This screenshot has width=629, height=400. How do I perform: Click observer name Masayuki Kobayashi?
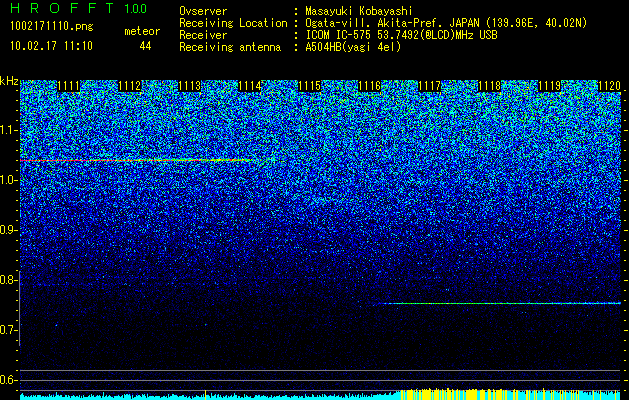pyautogui.click(x=359, y=11)
